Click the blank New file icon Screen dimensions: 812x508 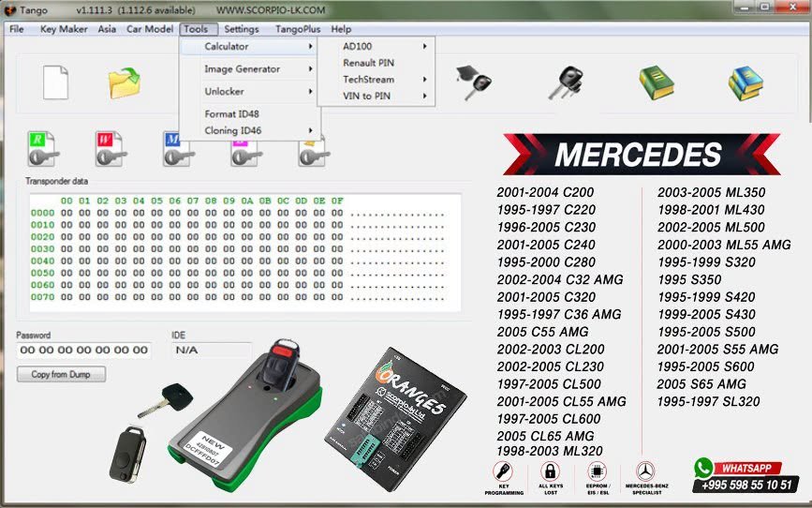point(55,82)
